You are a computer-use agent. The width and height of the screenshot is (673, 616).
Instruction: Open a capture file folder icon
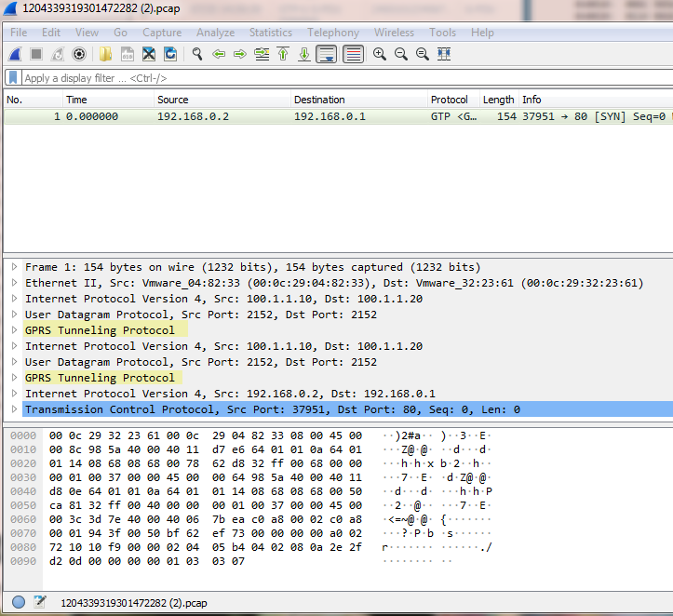click(x=105, y=55)
